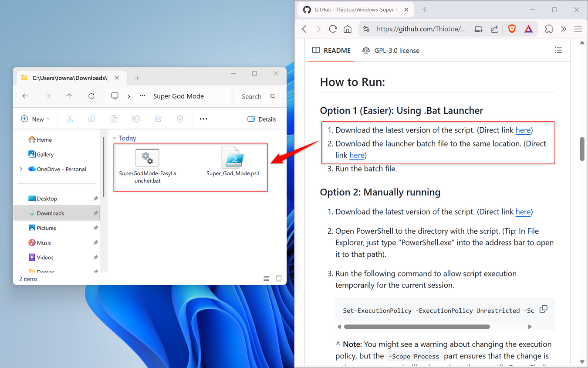588x368 pixels.
Task: Click the 'here' link for latest script in Option 1
Action: click(523, 130)
